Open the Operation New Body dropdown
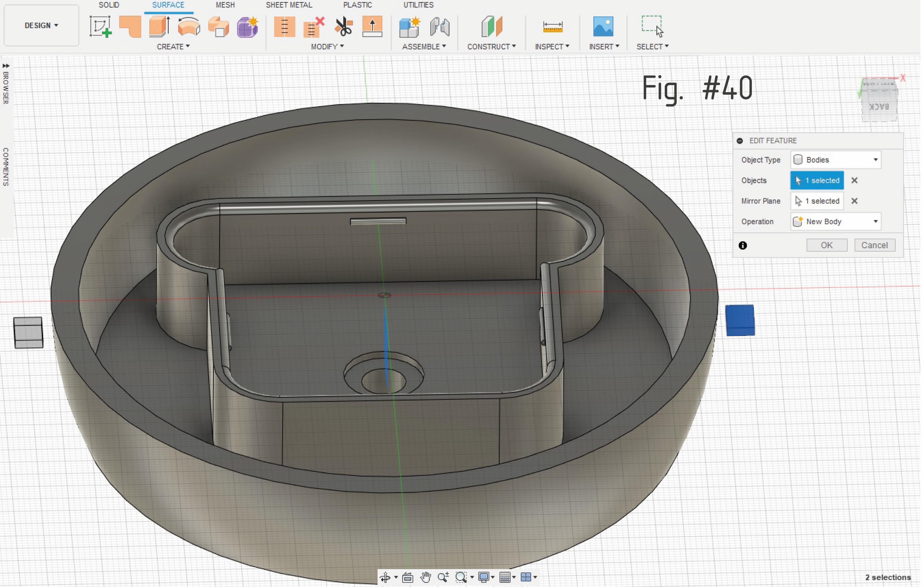 tap(836, 222)
